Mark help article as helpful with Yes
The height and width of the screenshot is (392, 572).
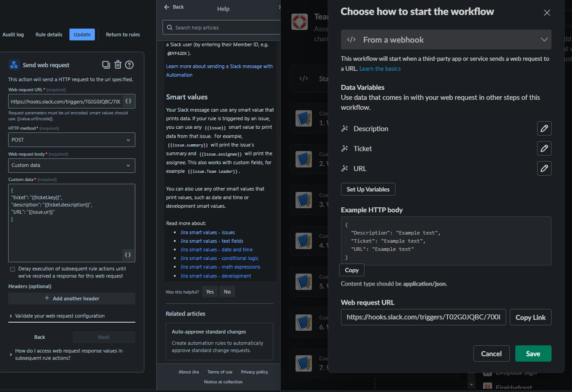click(x=210, y=292)
